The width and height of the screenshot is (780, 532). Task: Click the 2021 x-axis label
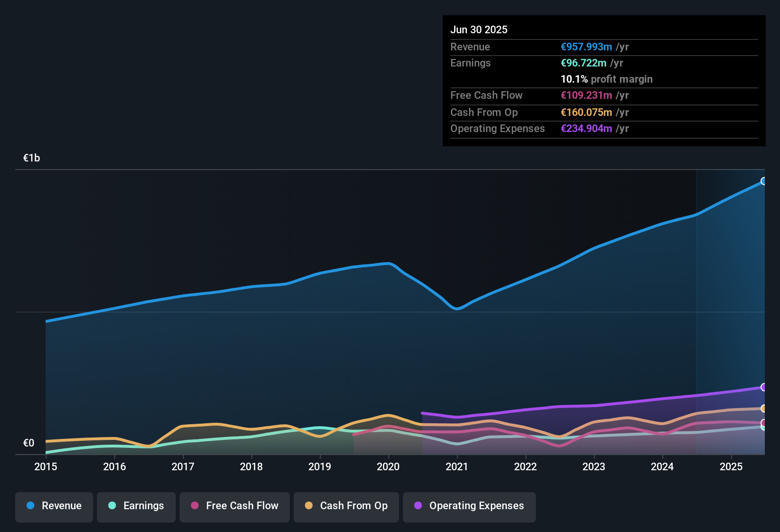click(x=457, y=467)
